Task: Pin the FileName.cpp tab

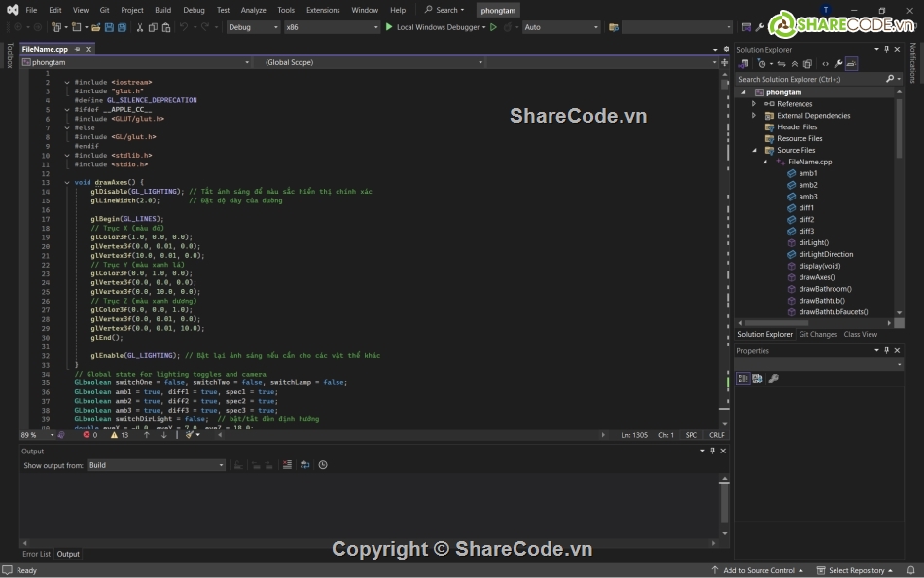Action: (x=77, y=49)
